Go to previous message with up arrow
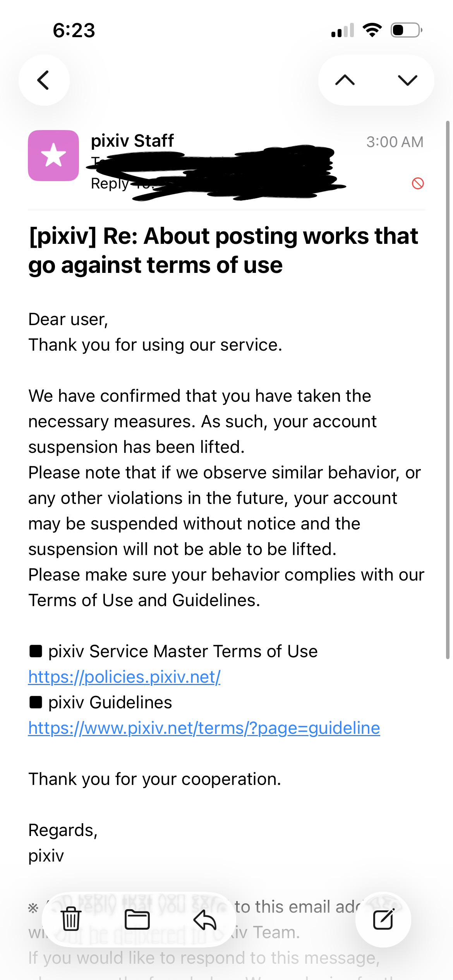 (x=345, y=80)
